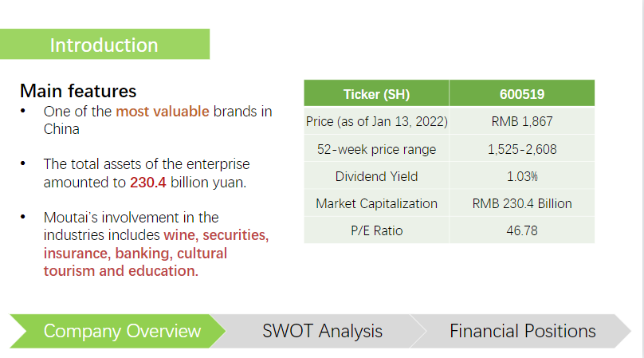Click the 52-week price range label

tap(376, 148)
